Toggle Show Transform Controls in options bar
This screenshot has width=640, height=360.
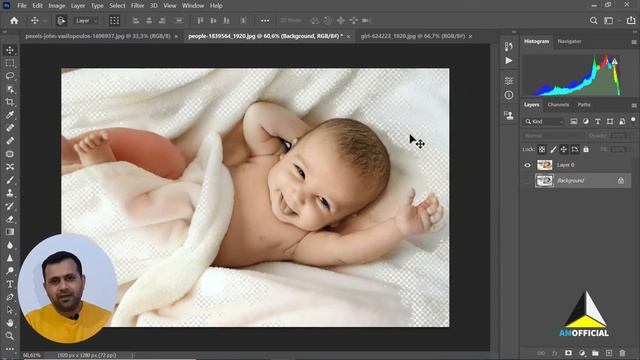(114, 20)
